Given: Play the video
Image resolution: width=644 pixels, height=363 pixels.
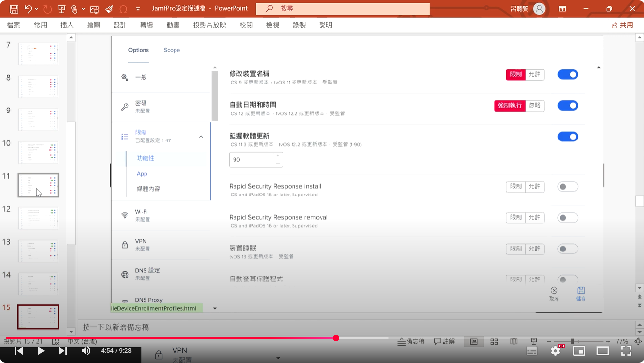Looking at the screenshot, I should [x=41, y=351].
